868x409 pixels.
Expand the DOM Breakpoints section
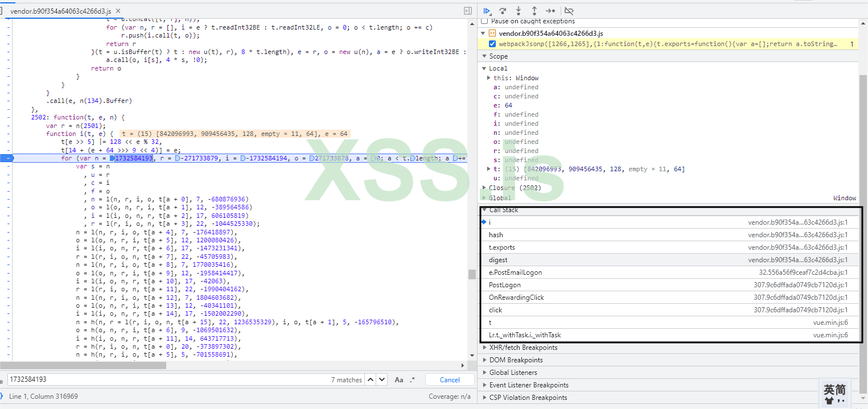pyautogui.click(x=516, y=360)
